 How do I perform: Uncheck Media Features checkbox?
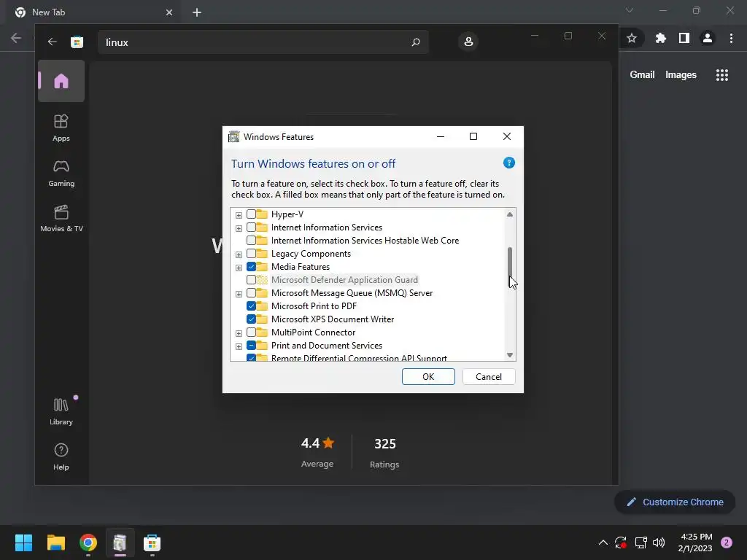(x=251, y=267)
